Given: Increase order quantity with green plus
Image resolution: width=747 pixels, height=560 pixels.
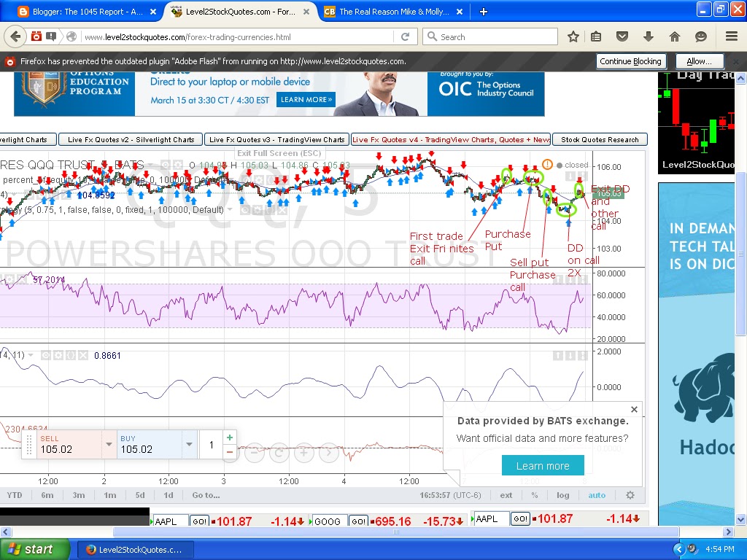Looking at the screenshot, I should (230, 437).
